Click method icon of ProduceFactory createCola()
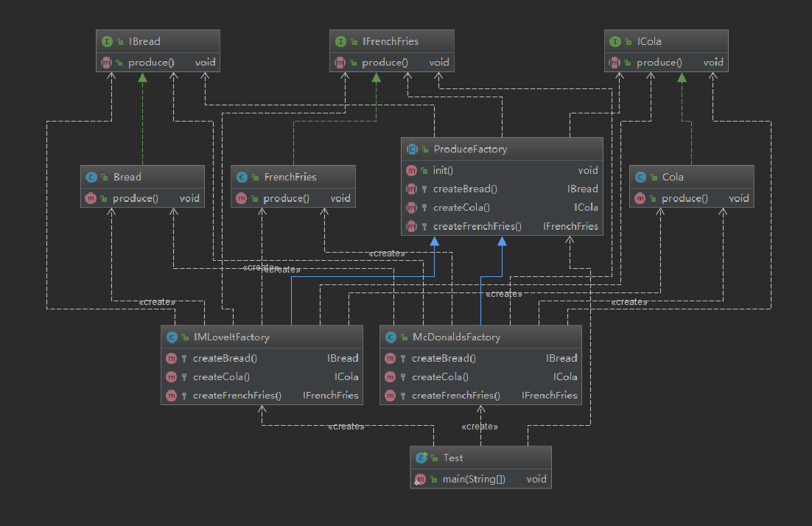The width and height of the screenshot is (812, 526). 412,208
